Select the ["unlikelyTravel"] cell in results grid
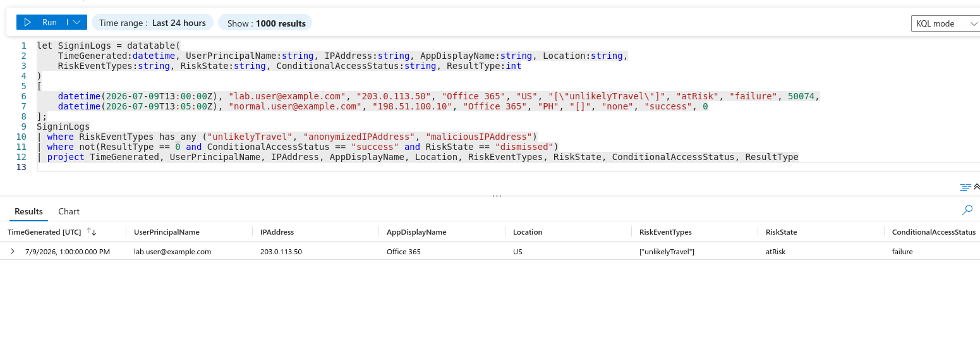The image size is (980, 339). click(x=667, y=251)
